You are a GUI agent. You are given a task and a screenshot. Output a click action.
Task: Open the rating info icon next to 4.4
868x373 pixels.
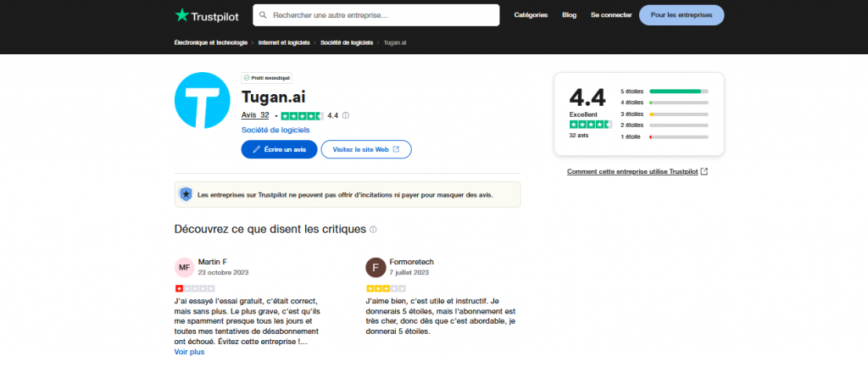346,115
